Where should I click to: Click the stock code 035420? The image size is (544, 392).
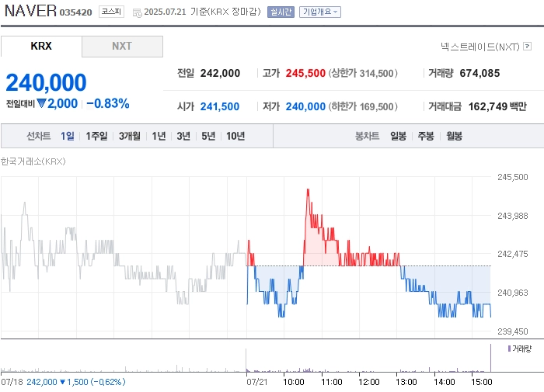tap(75, 12)
